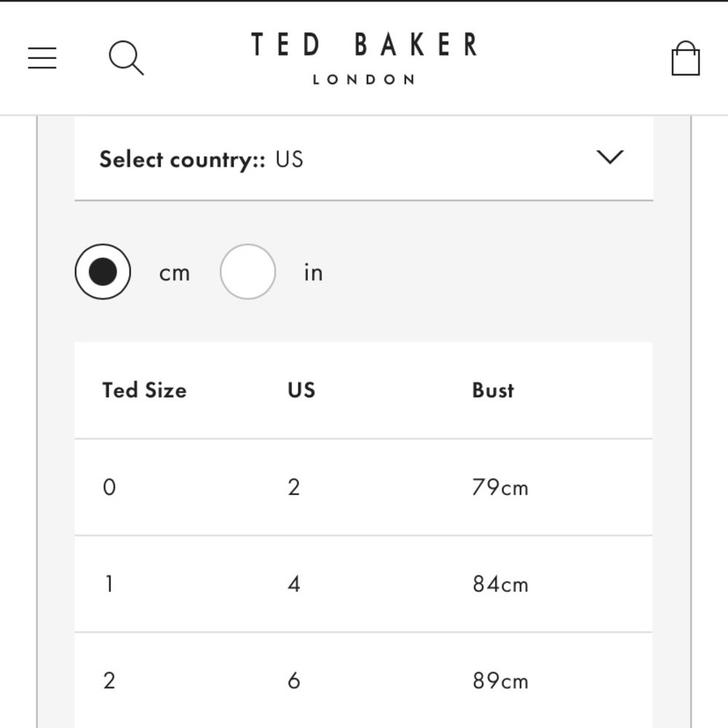This screenshot has height=728, width=728.
Task: Open search with the magnifier icon
Action: click(x=126, y=58)
